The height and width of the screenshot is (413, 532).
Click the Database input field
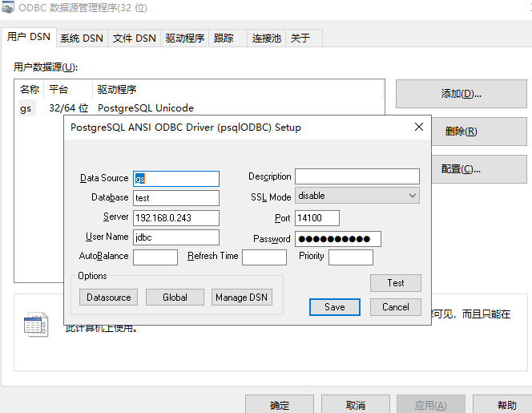(x=175, y=198)
